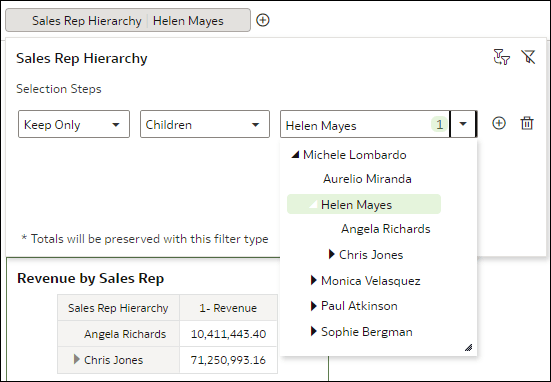
Task: Select Angela Richards in the dropdown list
Action: pos(385,229)
